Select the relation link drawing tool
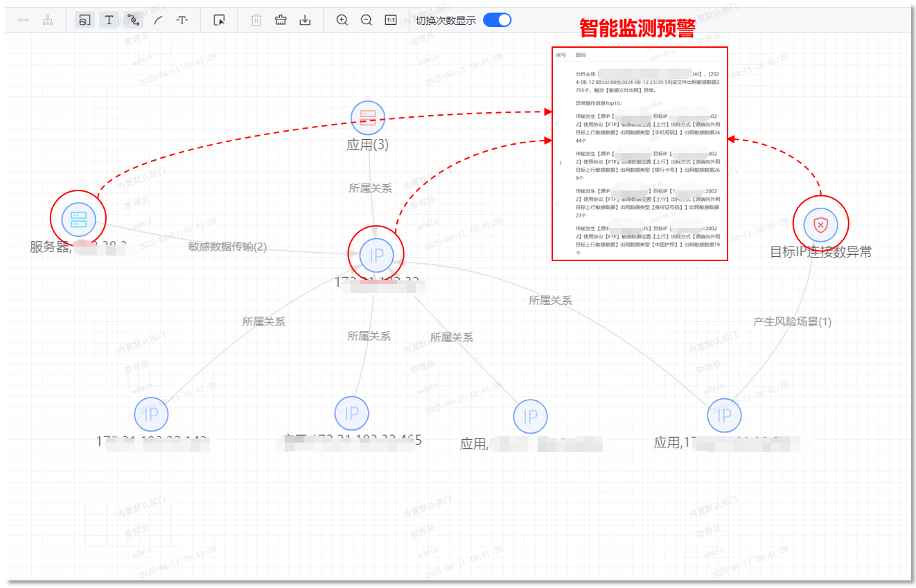The height and width of the screenshot is (588, 916). (134, 20)
